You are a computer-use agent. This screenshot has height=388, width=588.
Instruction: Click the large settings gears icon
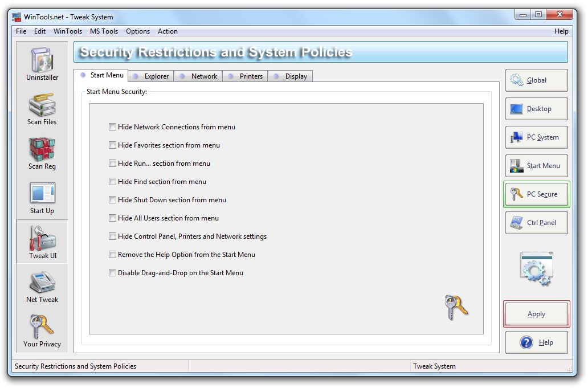click(x=537, y=269)
